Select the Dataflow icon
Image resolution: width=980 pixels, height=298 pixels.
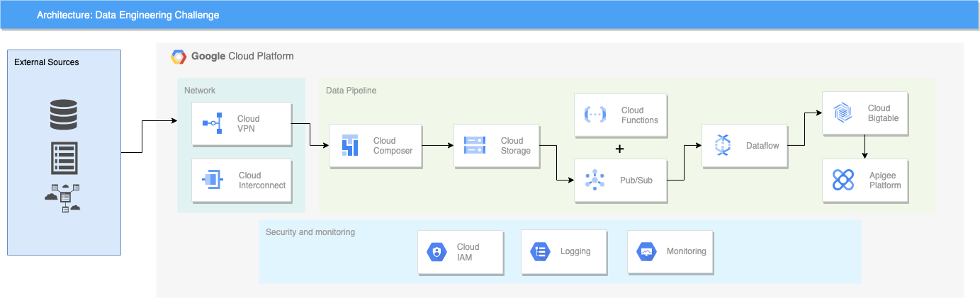point(722,145)
